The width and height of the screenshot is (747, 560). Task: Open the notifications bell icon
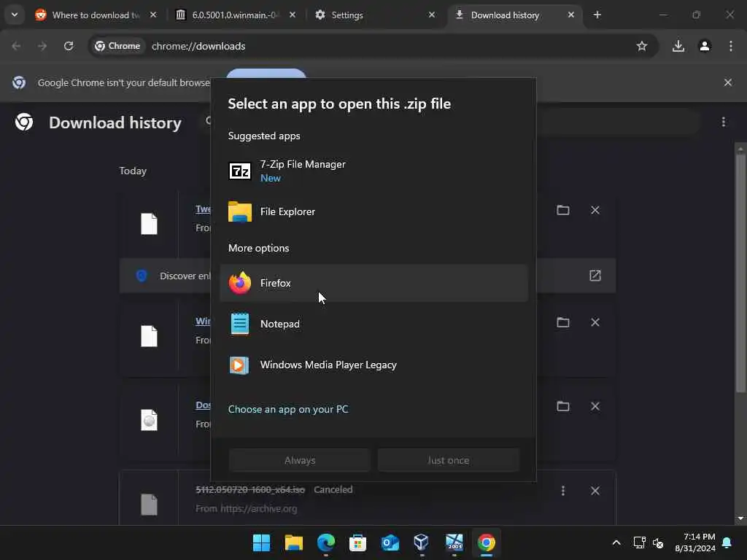(x=727, y=542)
